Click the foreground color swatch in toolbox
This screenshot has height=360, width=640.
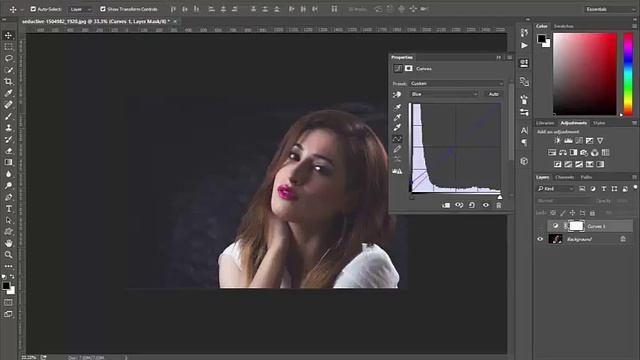coord(6,286)
